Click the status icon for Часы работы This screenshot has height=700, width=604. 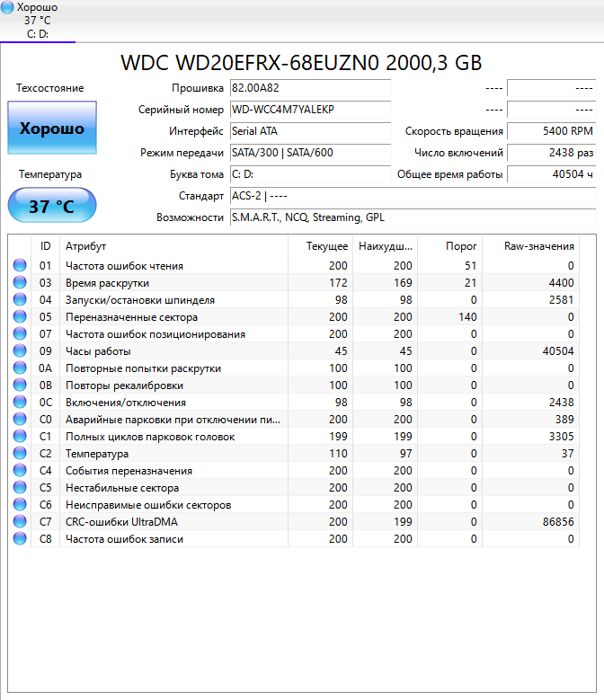point(20,350)
